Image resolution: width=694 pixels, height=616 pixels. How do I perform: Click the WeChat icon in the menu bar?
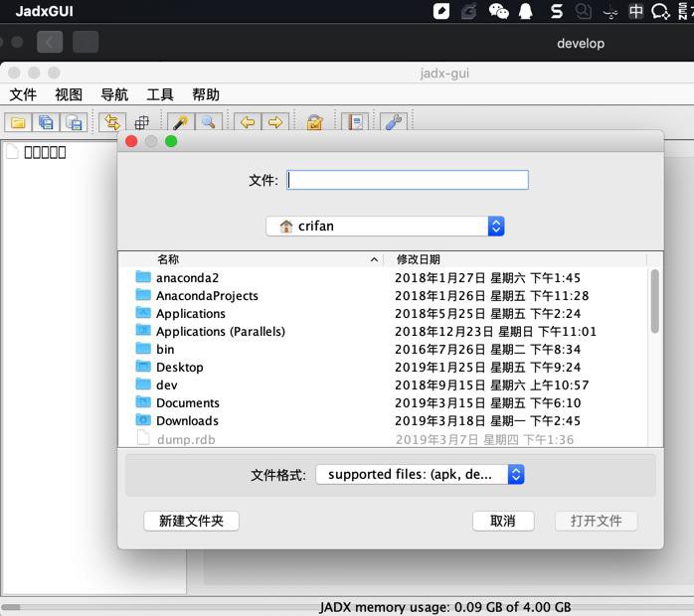[498, 11]
